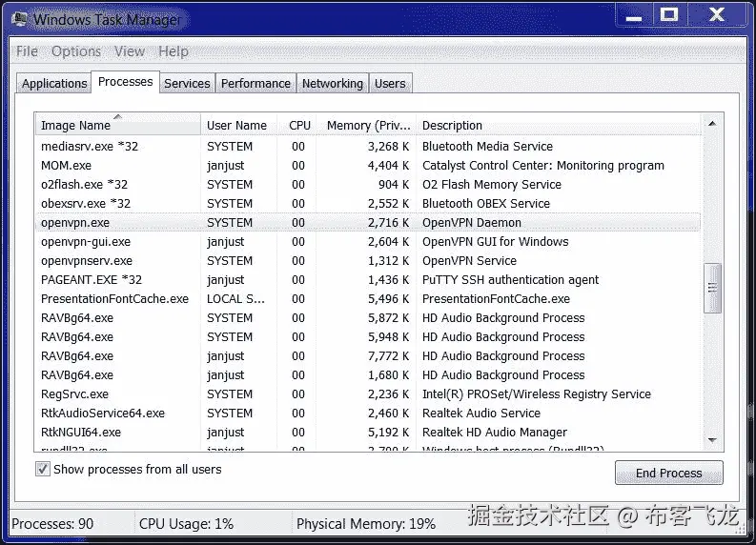Click the Realtek Audio Service description

(481, 413)
